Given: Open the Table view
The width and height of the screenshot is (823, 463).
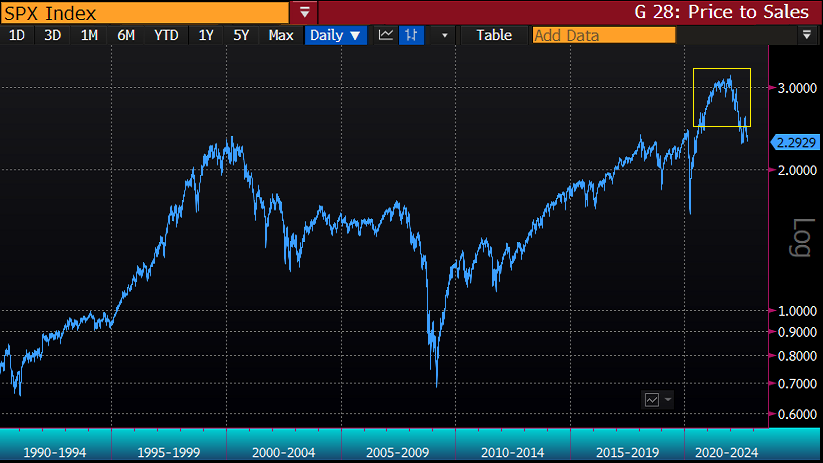Looking at the screenshot, I should click(x=494, y=35).
